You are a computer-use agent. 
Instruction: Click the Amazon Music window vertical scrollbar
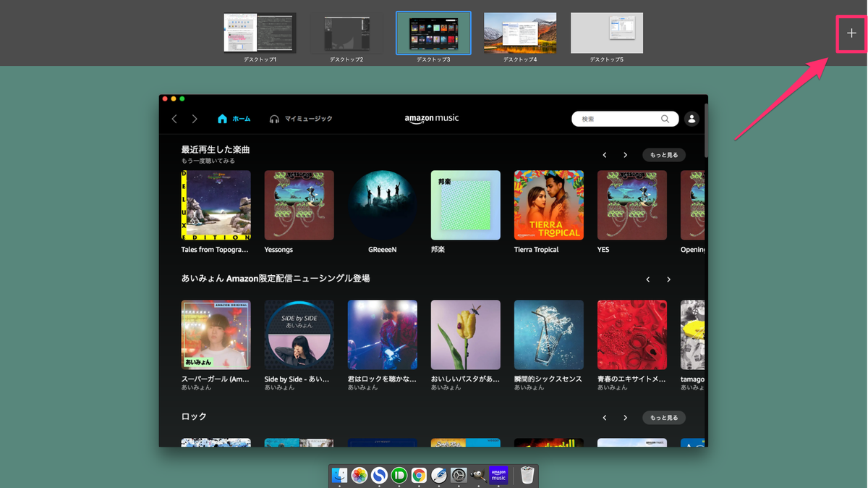(706, 130)
